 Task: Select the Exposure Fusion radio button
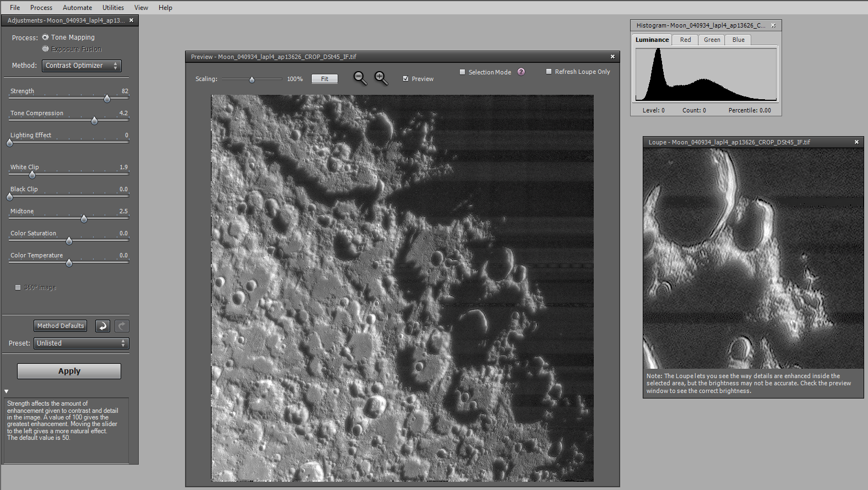(45, 49)
